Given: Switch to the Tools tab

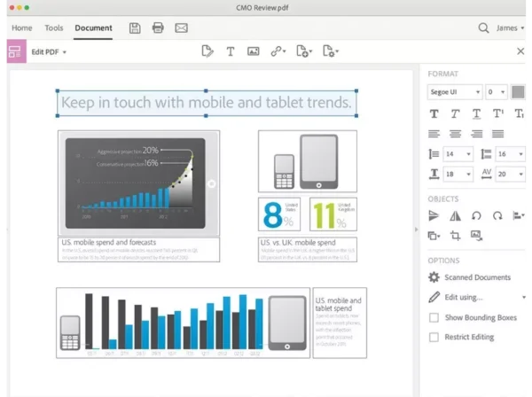Looking at the screenshot, I should coord(53,27).
